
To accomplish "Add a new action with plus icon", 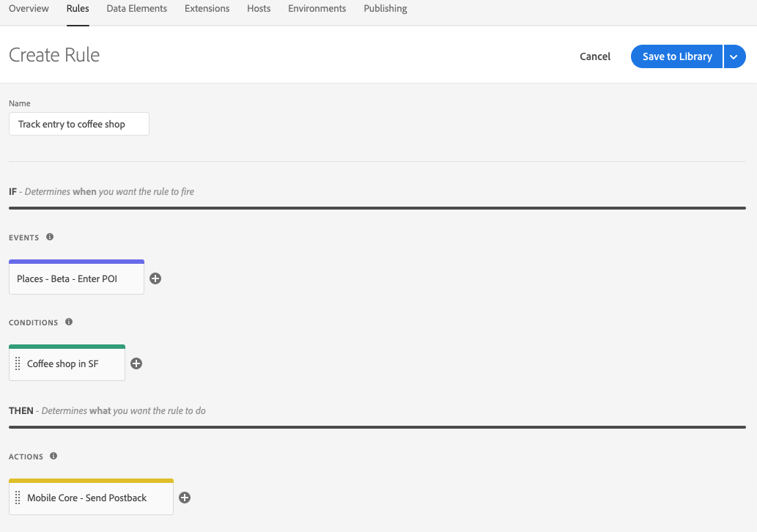I will 185,498.
